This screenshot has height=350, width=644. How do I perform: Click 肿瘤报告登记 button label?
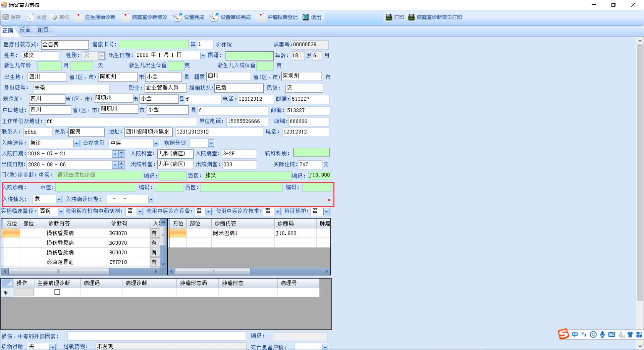tap(282, 17)
